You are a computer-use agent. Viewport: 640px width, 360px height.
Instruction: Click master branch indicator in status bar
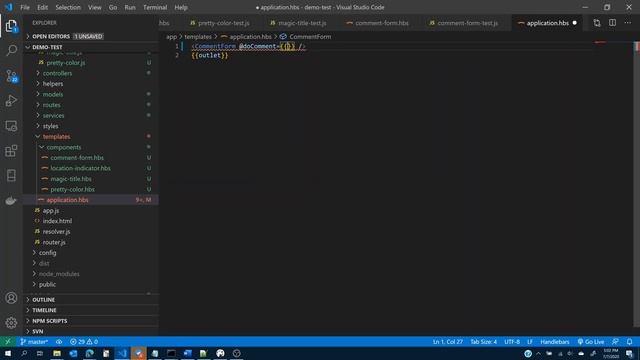click(34, 342)
